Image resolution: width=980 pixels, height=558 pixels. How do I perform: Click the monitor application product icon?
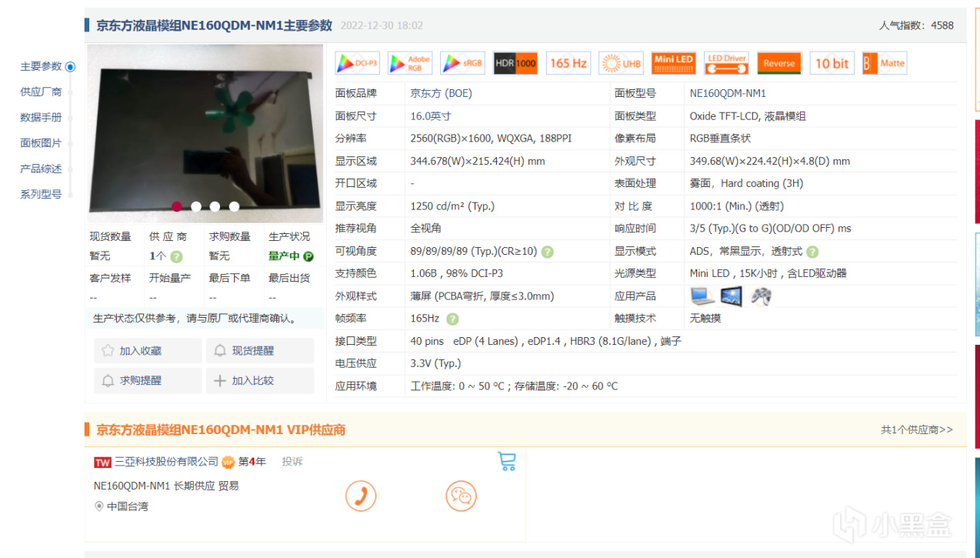coord(732,296)
